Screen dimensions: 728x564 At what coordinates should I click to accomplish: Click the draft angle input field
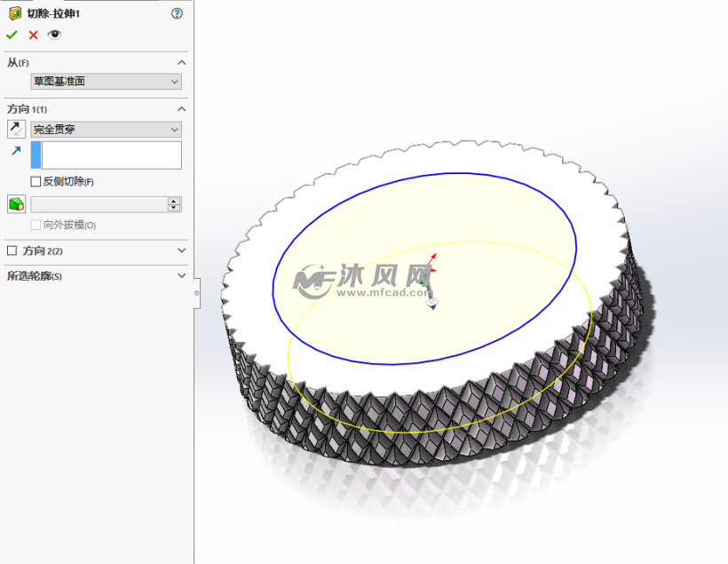pos(99,204)
